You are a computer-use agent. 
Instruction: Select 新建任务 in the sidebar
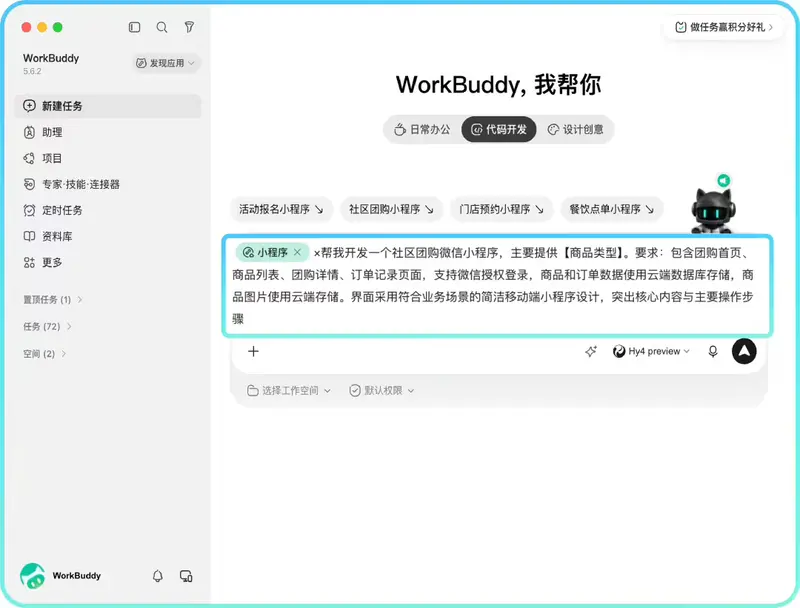108,106
